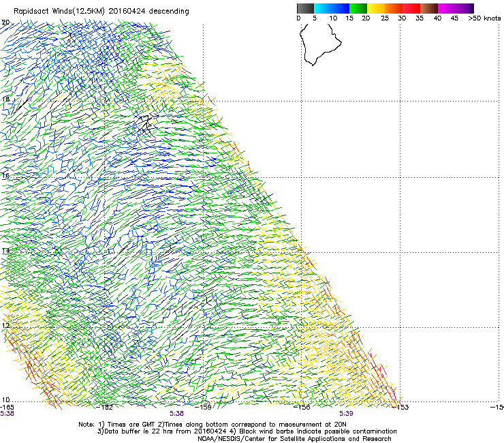
Task: Click the '30' legend scale label
Action: 402,18
